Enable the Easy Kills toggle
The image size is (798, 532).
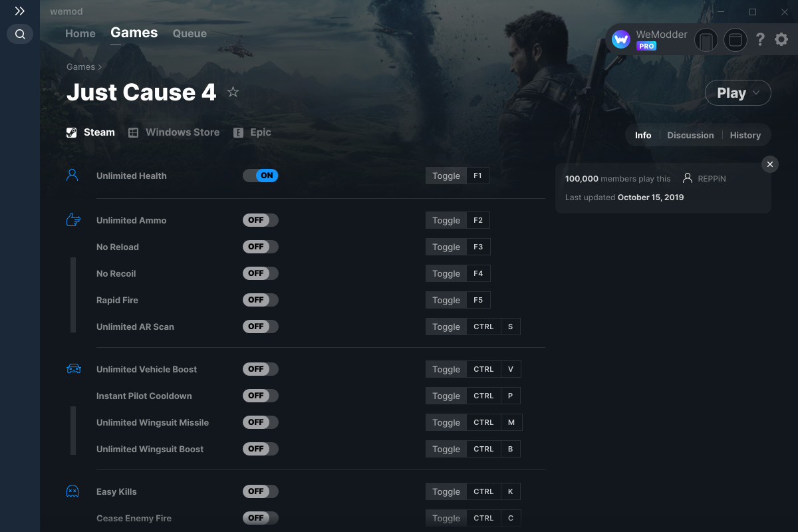click(x=260, y=491)
